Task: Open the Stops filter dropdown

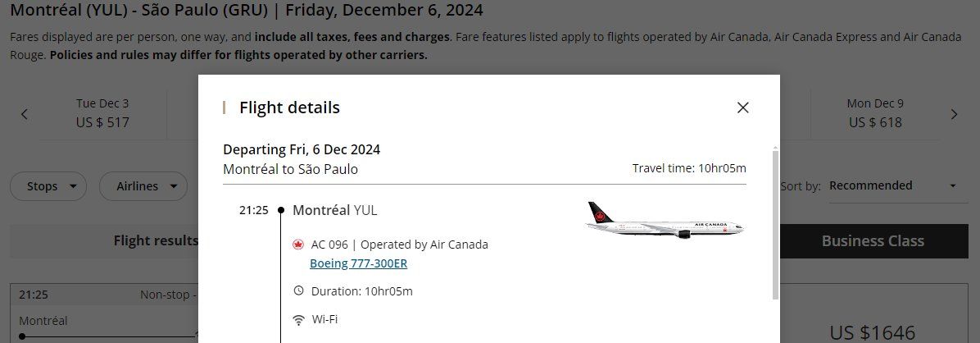Action: [x=48, y=186]
